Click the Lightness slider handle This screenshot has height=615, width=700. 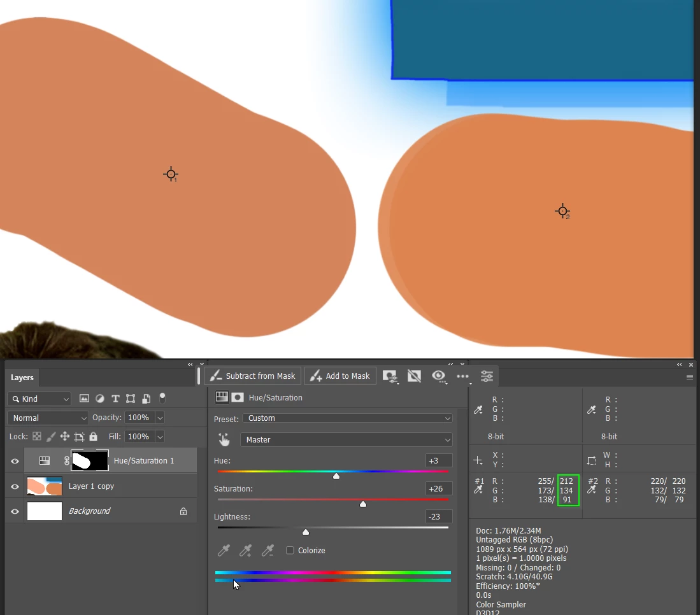305,532
